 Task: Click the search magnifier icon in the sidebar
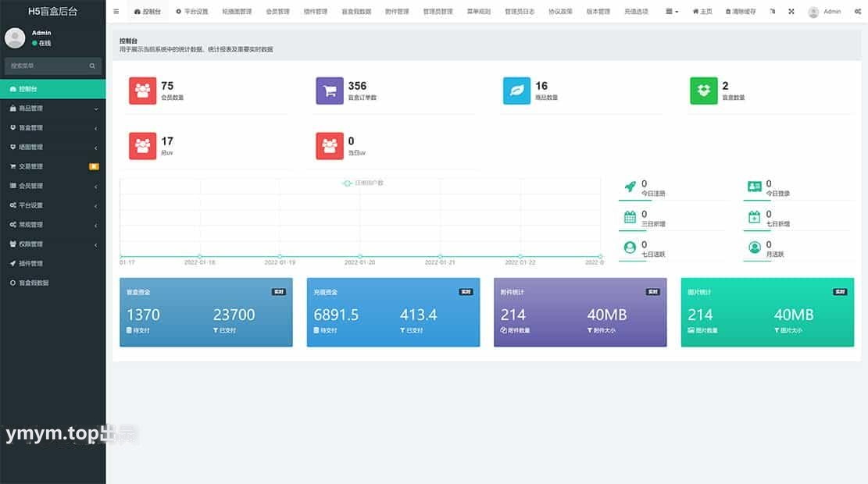coord(92,66)
